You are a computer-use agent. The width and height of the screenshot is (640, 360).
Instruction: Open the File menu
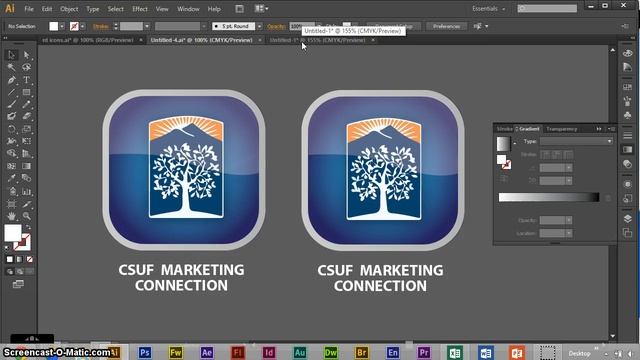pos(29,9)
